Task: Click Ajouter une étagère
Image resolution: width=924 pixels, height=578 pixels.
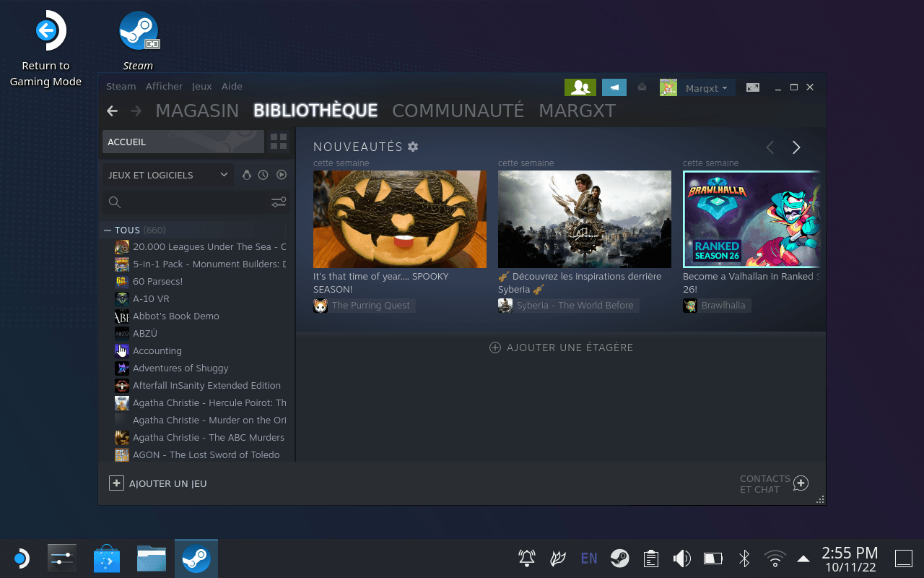Action: (561, 348)
